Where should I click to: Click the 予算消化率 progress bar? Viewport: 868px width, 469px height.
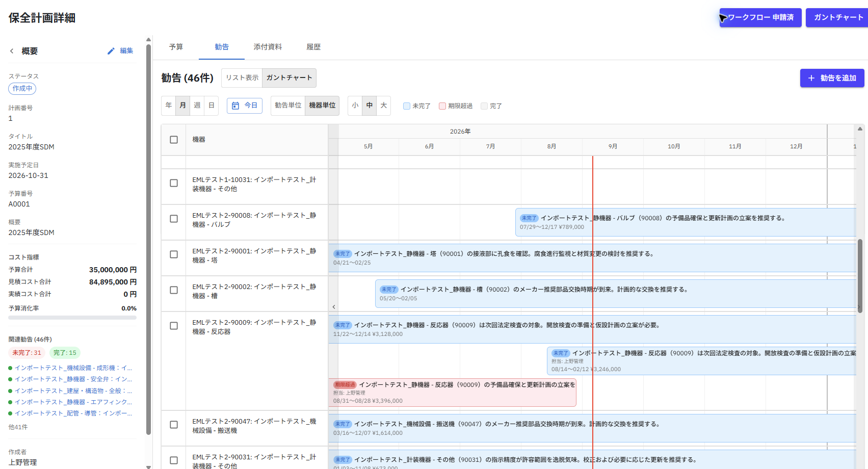point(72,318)
